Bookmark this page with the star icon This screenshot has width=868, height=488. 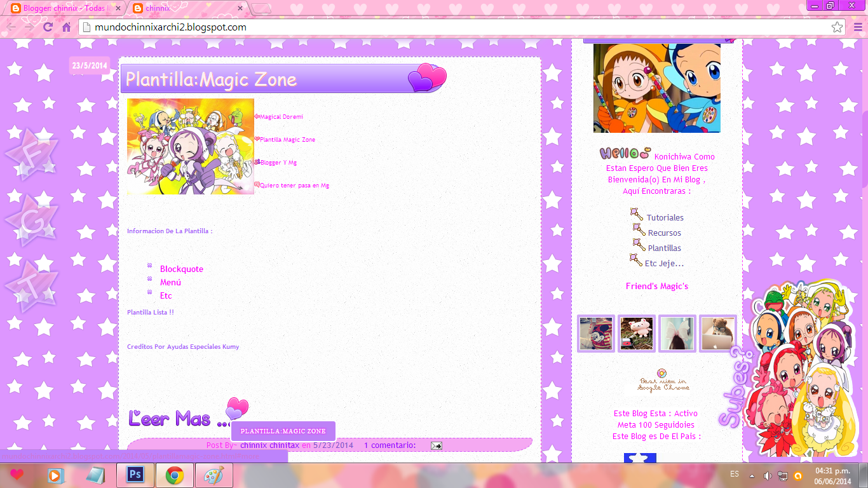coord(837,27)
